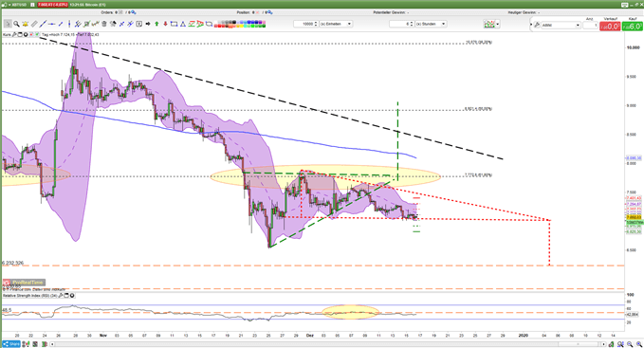Select the cursor pointer tool

[x=8, y=24]
